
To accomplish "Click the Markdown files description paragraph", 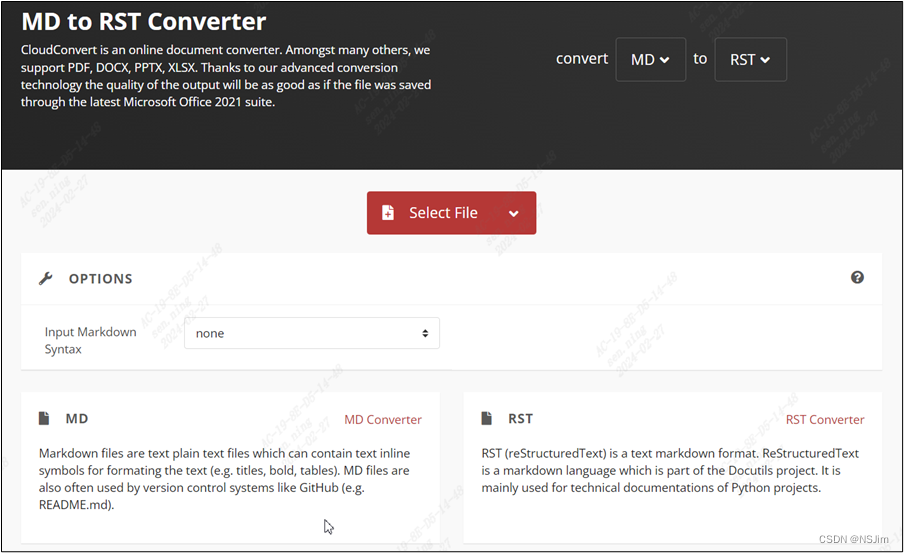I will (x=224, y=479).
